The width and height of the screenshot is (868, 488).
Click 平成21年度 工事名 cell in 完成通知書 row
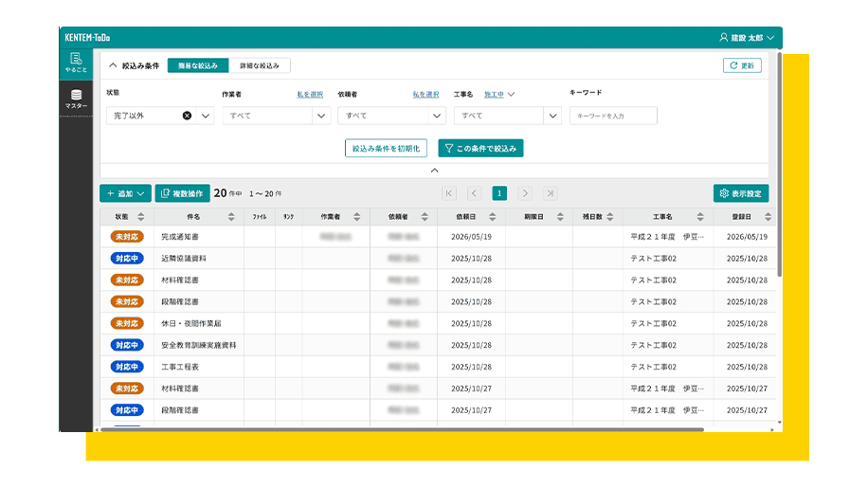(667, 237)
